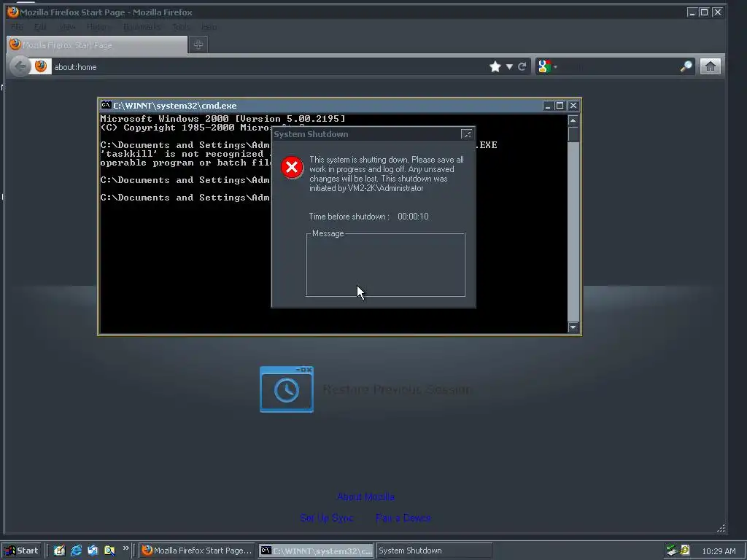The height and width of the screenshot is (560, 747).
Task: Go to the Firefox home page button
Action: 710,66
